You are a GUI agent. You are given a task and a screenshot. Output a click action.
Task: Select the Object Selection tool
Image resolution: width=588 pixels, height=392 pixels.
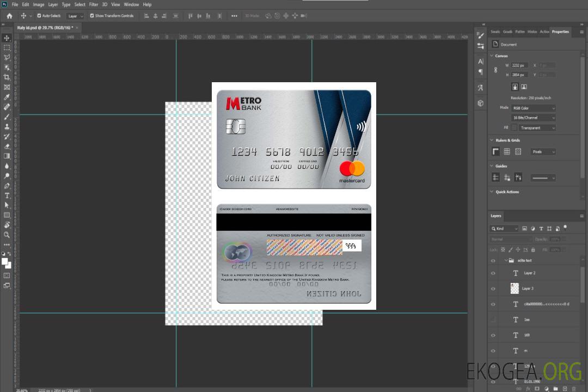click(x=7, y=68)
